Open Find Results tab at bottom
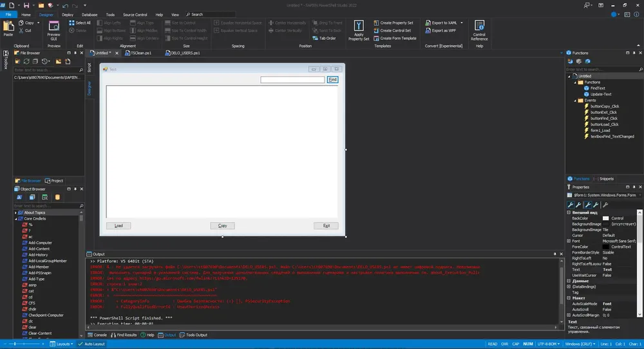 tap(124, 335)
